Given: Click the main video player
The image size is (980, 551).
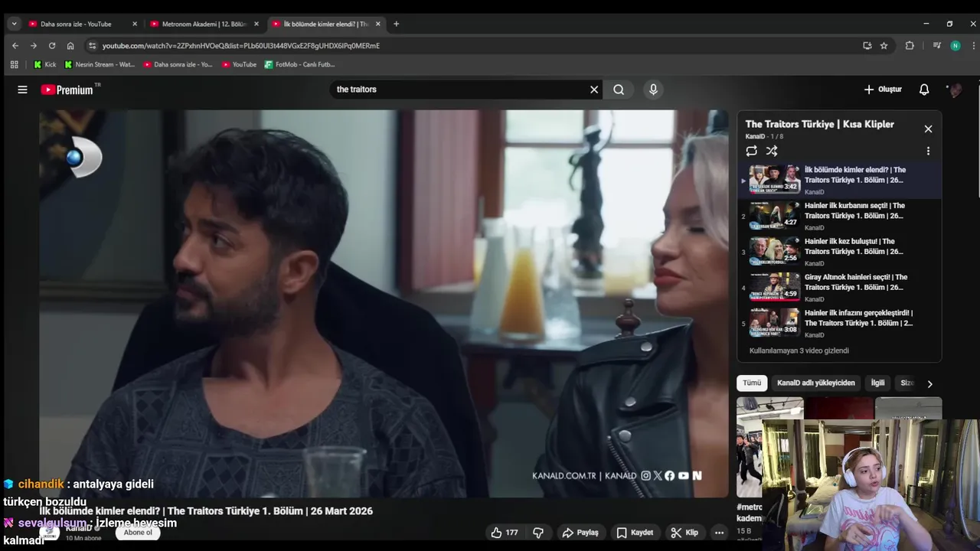Looking at the screenshot, I should point(384,304).
